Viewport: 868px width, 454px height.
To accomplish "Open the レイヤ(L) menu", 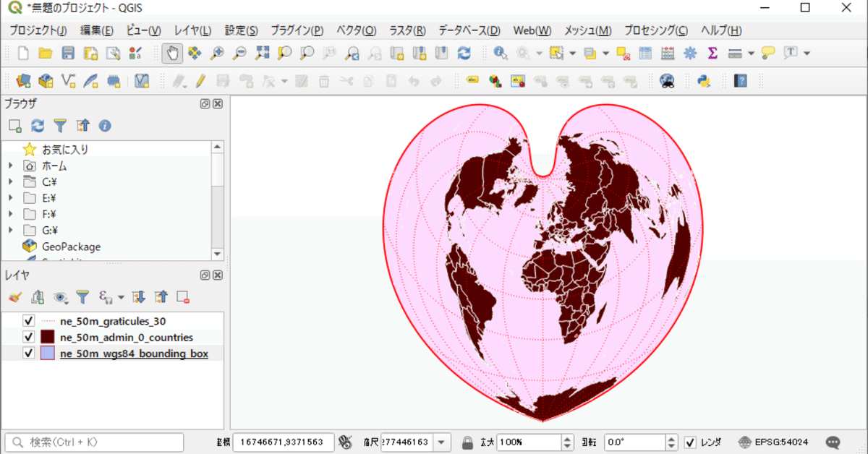I will click(x=192, y=30).
